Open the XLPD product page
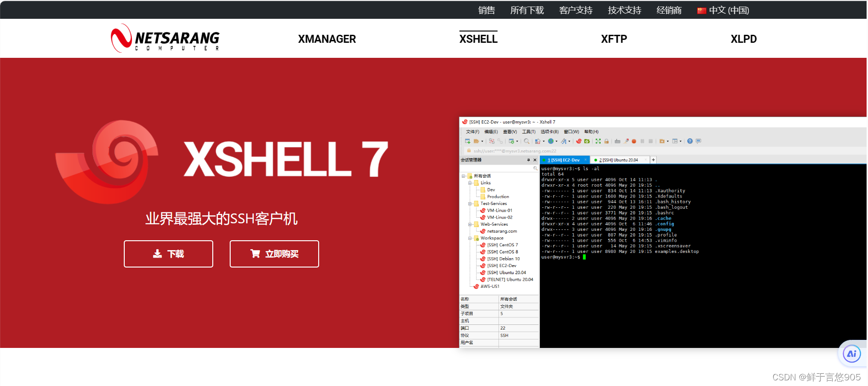 pos(744,39)
